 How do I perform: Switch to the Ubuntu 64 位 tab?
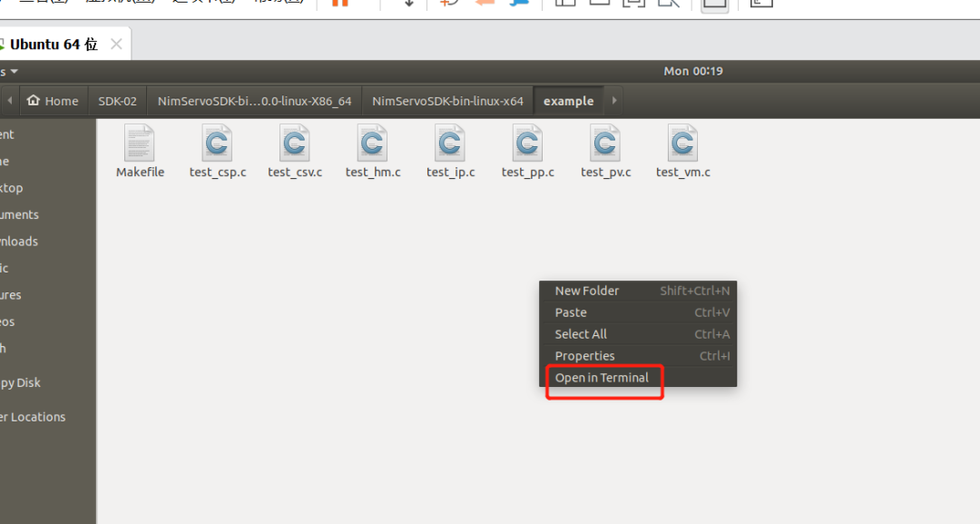tap(54, 44)
